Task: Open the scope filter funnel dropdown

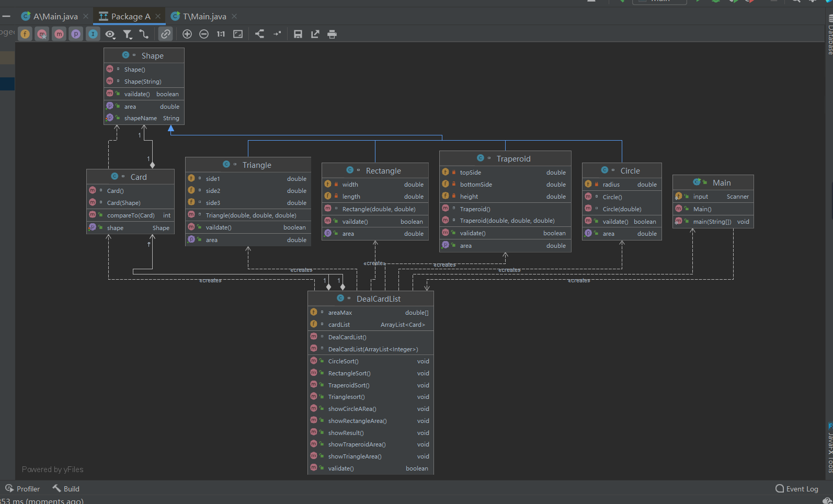Action: pyautogui.click(x=127, y=35)
